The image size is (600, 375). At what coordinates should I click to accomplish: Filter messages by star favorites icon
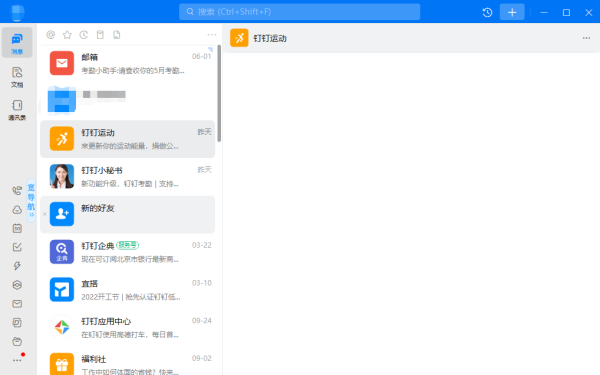67,35
